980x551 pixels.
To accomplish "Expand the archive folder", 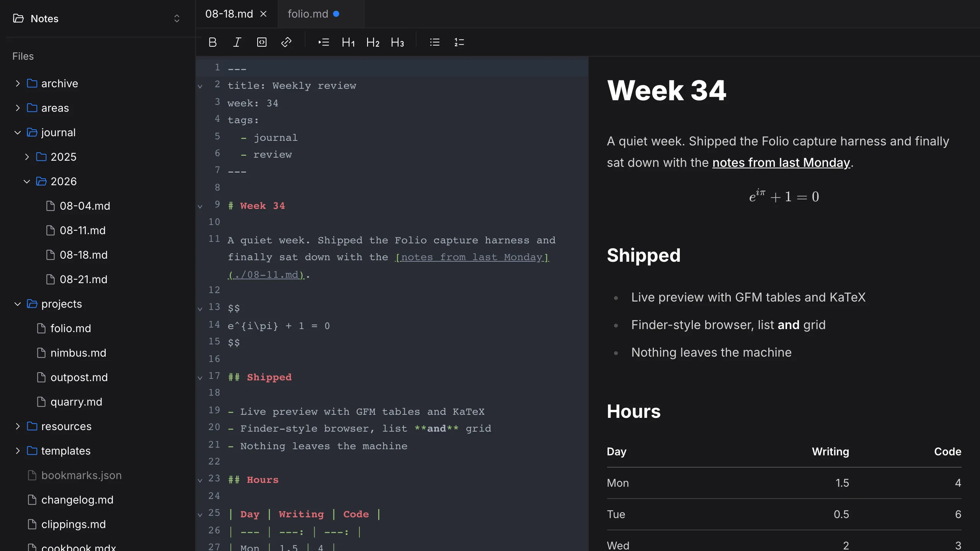I will (x=18, y=83).
